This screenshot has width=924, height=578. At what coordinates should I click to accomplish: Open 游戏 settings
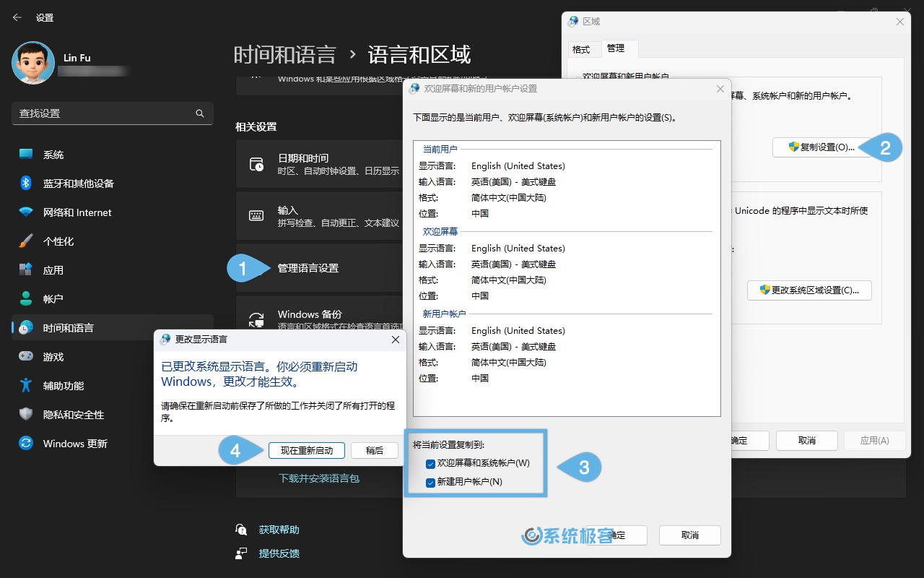coord(113,357)
